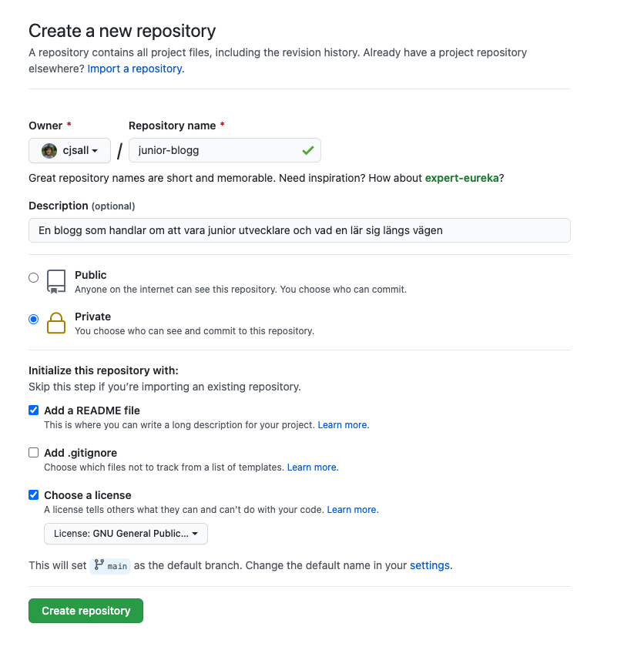Viewport: 644px width, 650px height.
Task: Enable the Add .gitignore checkbox
Action: [33, 453]
